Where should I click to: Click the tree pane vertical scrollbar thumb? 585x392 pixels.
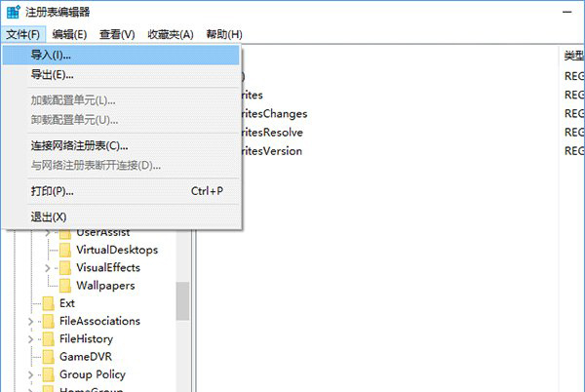[x=182, y=301]
